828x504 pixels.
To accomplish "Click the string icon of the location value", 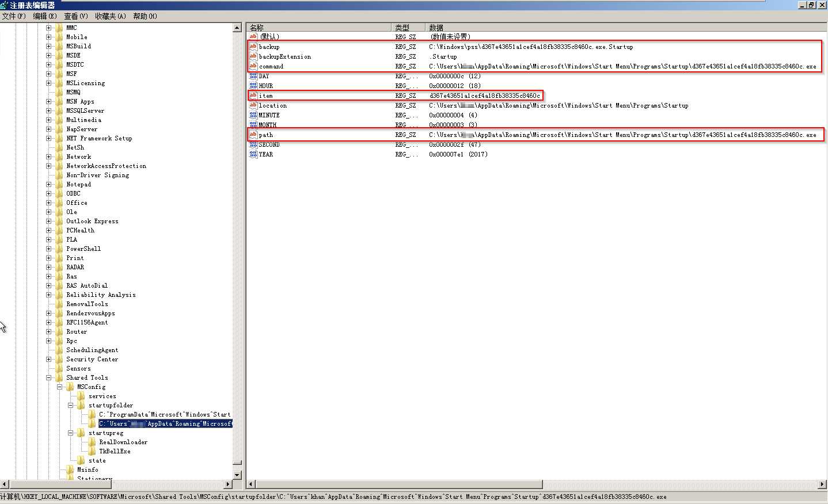I will 253,105.
